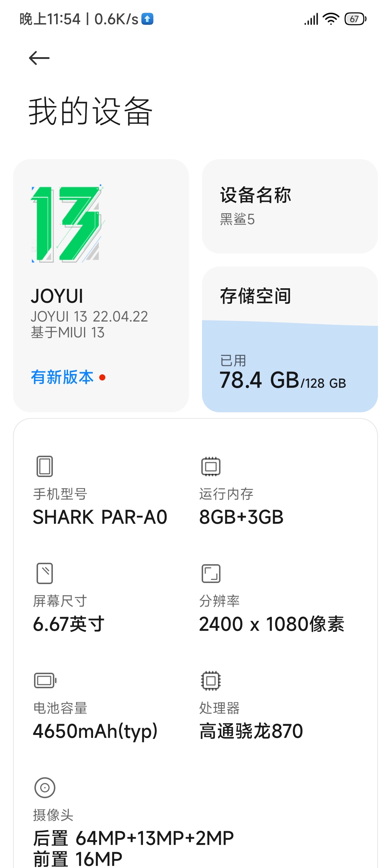391x868 pixels.
Task: Select the SHARK PAR-A0 model text
Action: [100, 517]
